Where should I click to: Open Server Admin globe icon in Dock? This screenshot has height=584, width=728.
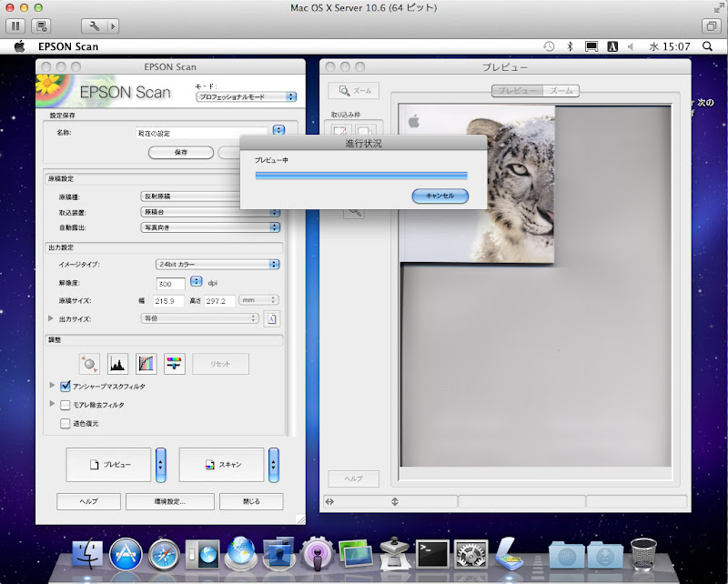pyautogui.click(x=240, y=553)
